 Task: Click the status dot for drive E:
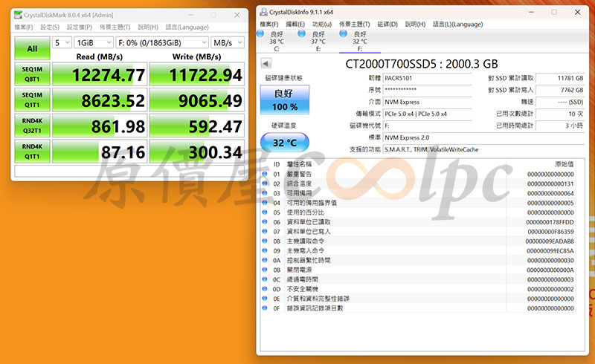pyautogui.click(x=302, y=33)
